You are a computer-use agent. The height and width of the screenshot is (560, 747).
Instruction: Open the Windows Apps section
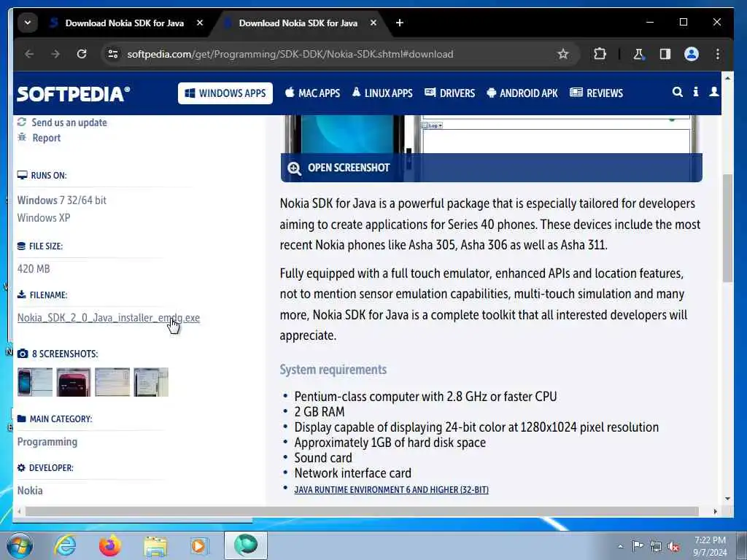(225, 93)
